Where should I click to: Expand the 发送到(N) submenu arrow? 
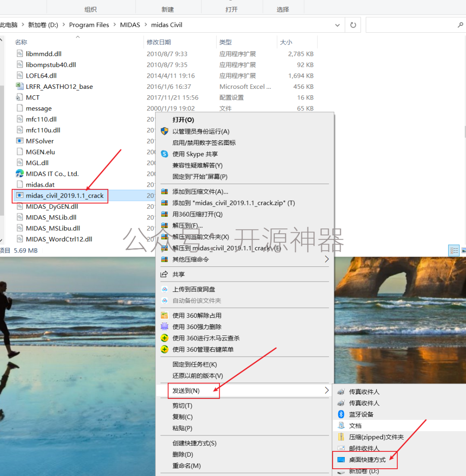click(327, 390)
